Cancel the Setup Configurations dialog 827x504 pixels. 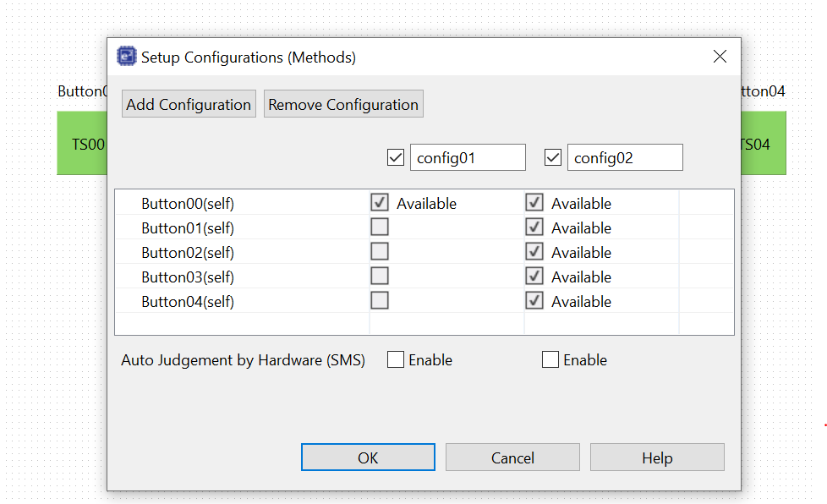(x=512, y=457)
